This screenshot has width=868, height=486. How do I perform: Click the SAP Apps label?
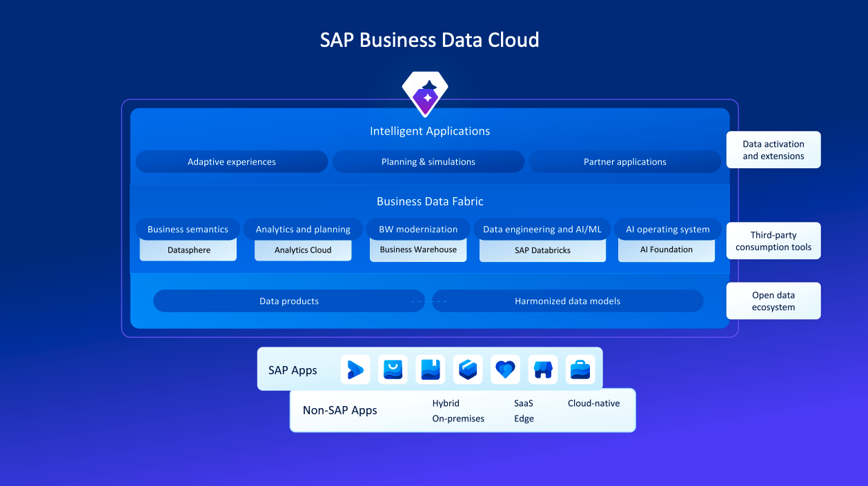click(293, 370)
